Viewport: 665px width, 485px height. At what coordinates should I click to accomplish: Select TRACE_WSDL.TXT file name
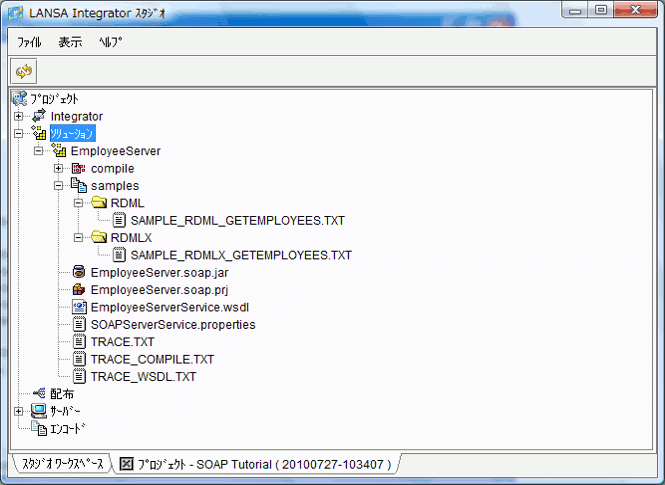pyautogui.click(x=143, y=377)
